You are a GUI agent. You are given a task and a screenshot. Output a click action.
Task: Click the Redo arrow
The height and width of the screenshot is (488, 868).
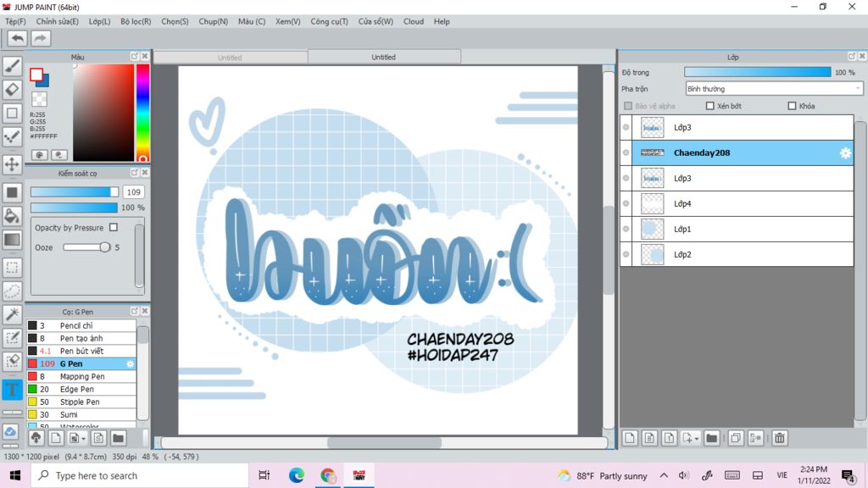40,38
